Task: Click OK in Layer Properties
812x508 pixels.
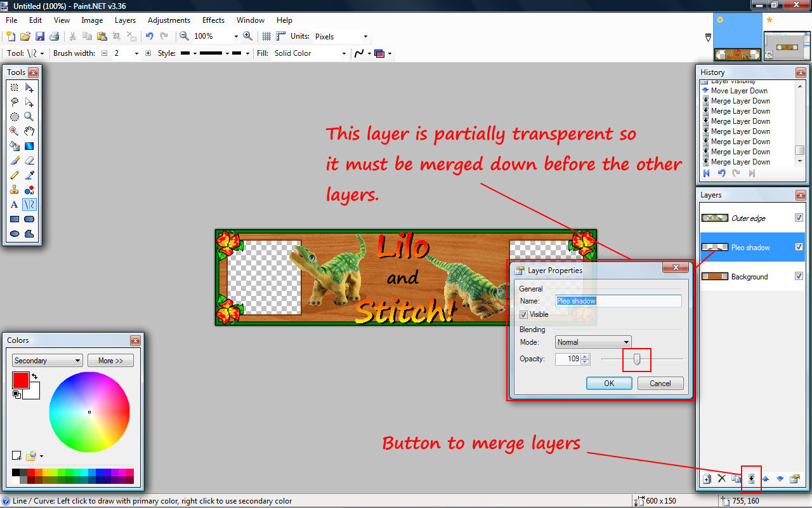Action: click(x=609, y=383)
